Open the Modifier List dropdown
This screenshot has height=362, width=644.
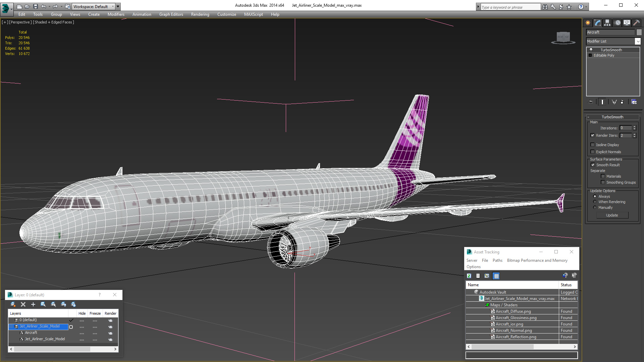click(x=638, y=41)
